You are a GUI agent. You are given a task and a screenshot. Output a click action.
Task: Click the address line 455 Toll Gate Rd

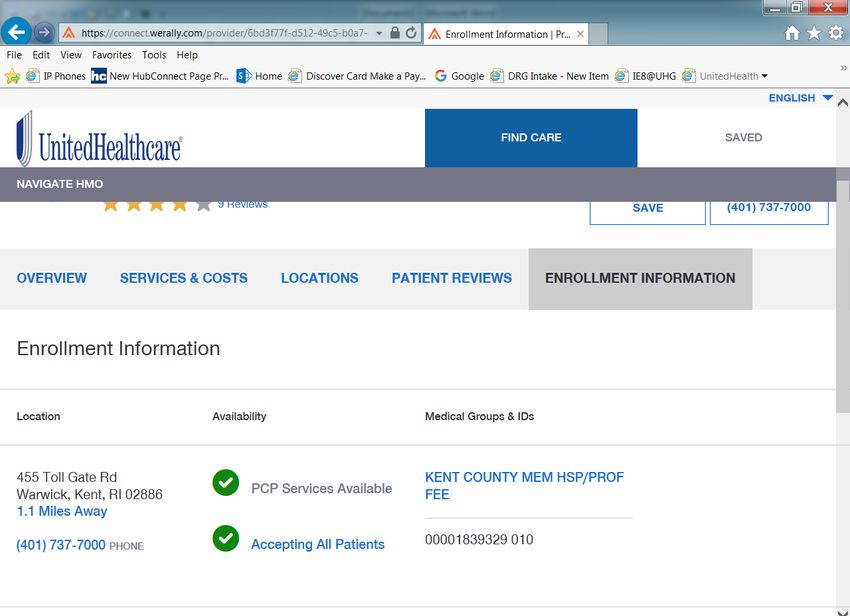[67, 477]
